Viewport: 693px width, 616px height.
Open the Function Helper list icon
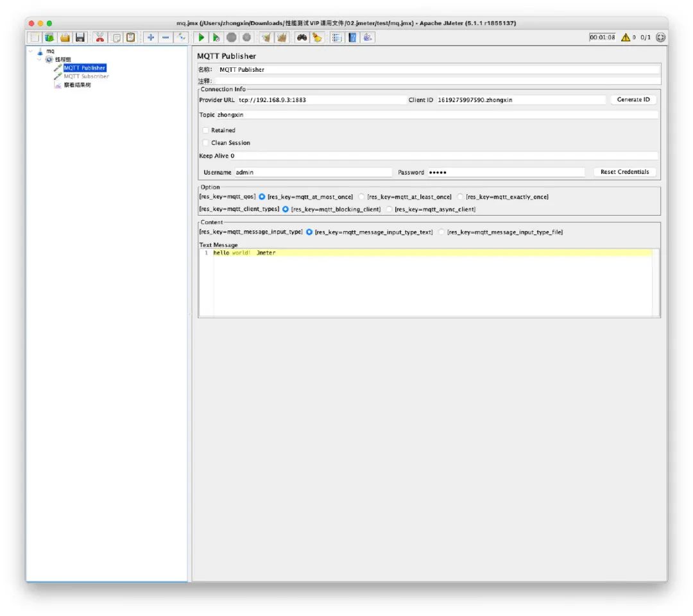[x=337, y=38]
